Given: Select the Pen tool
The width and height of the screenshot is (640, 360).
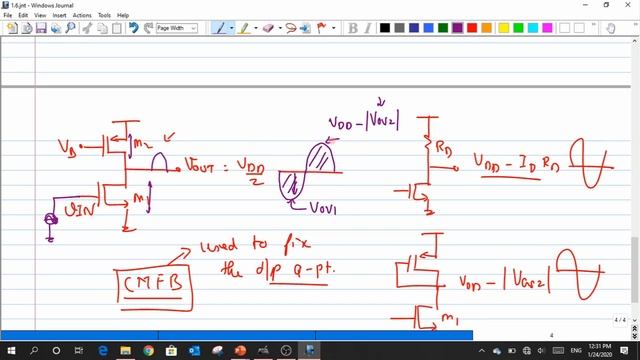Looking at the screenshot, I should 220,28.
